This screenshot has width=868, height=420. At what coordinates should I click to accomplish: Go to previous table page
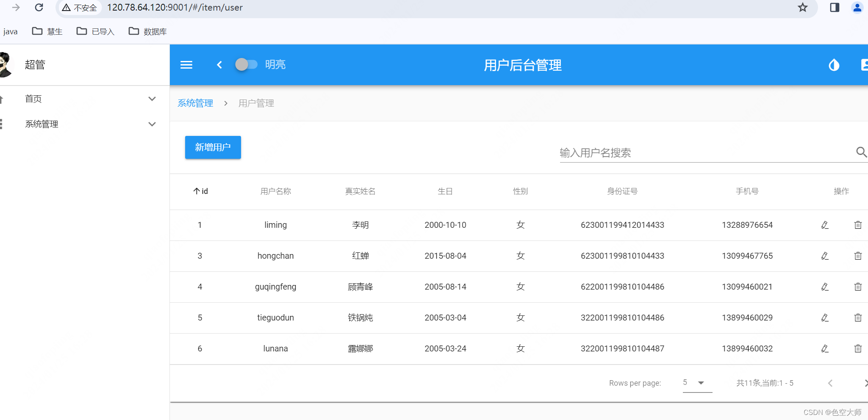coord(830,383)
